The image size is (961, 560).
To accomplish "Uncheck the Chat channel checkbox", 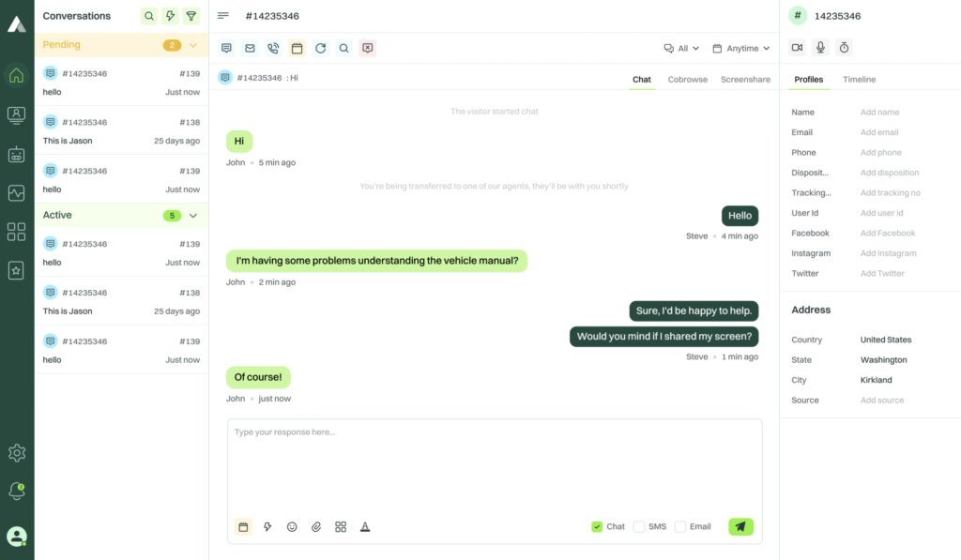I will (x=597, y=527).
